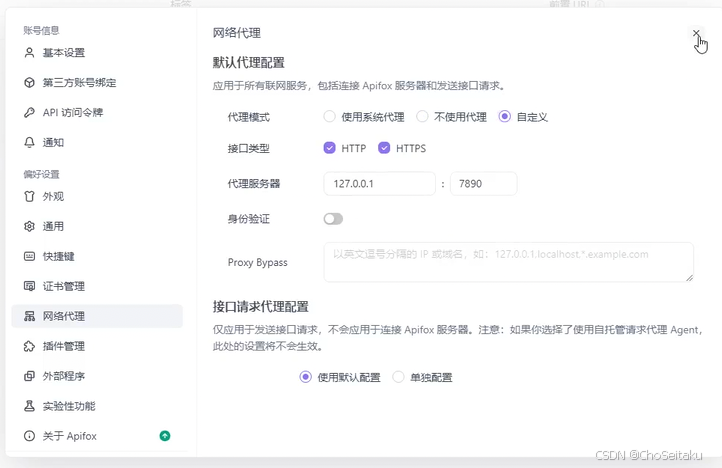
Task: Select the 网络代理 menu entry
Action: 97,316
